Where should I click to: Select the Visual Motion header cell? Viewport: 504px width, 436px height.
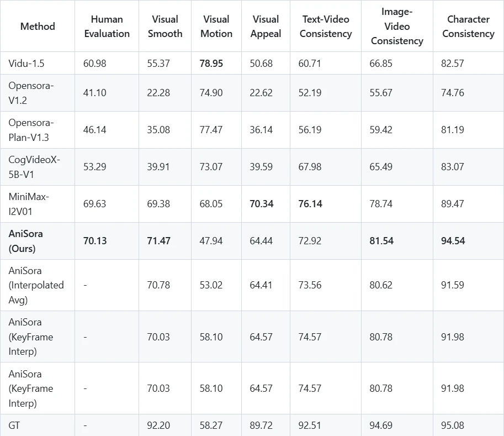(216, 26)
